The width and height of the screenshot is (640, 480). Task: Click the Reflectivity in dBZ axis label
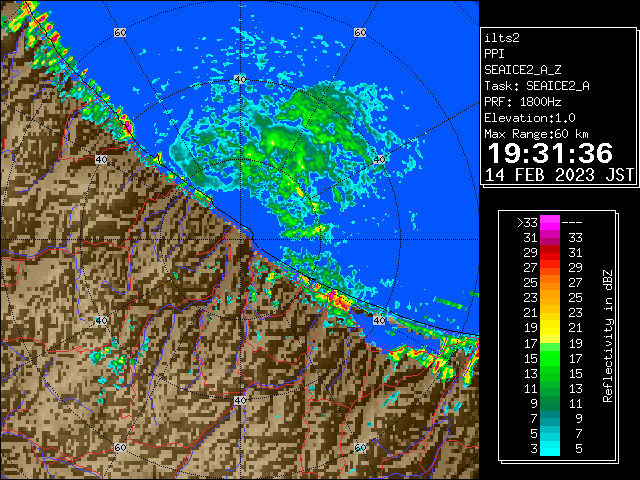(x=608, y=336)
